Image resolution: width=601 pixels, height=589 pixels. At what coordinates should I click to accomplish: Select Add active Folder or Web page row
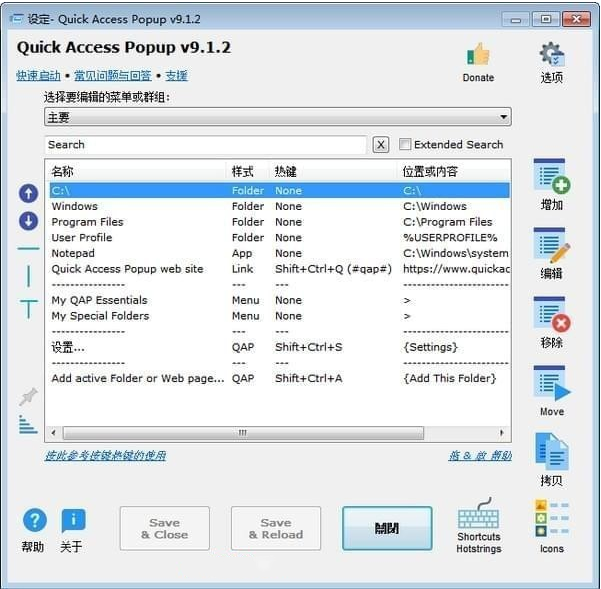coord(279,378)
